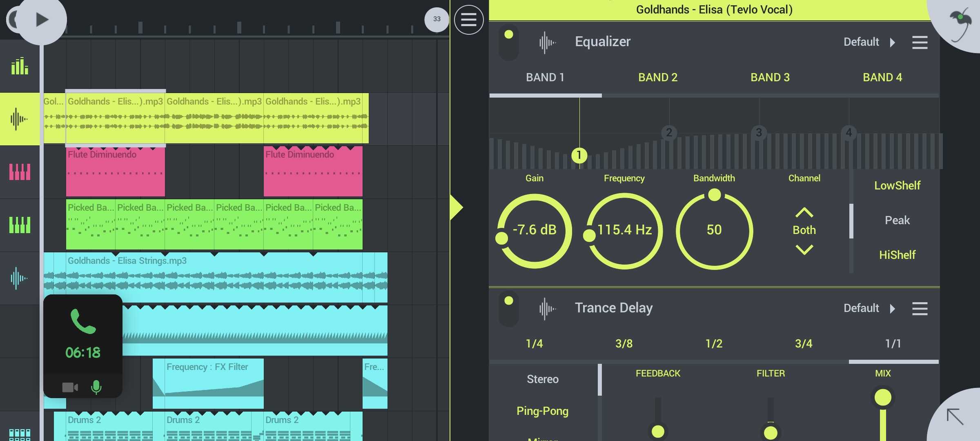Screen dimensions: 980x441
Task: Click channel up chevron above Both
Action: (x=804, y=213)
